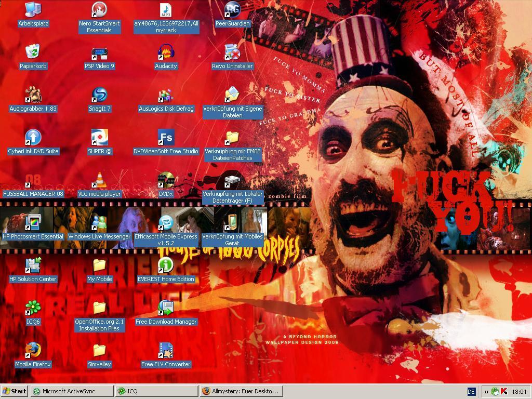This screenshot has width=532, height=399.
Task: Launch PeerGuardian from the desktop
Action: [232, 10]
